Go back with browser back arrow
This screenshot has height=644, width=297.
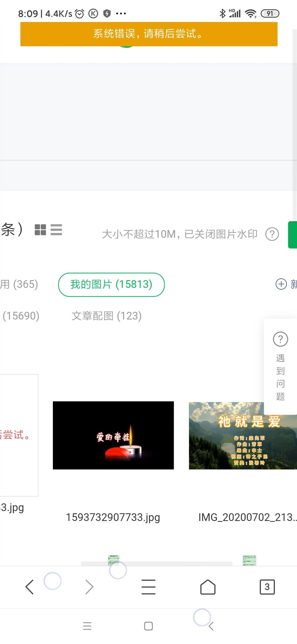pos(29,587)
